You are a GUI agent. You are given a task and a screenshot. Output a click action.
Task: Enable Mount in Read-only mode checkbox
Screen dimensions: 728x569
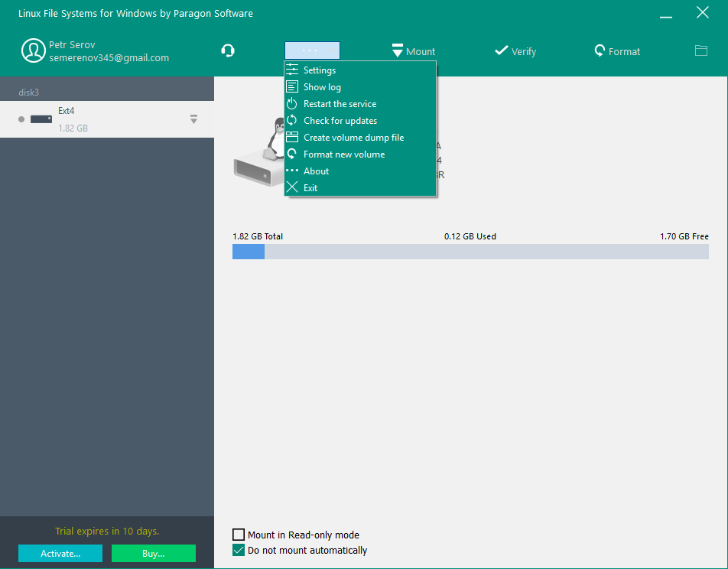click(x=239, y=535)
